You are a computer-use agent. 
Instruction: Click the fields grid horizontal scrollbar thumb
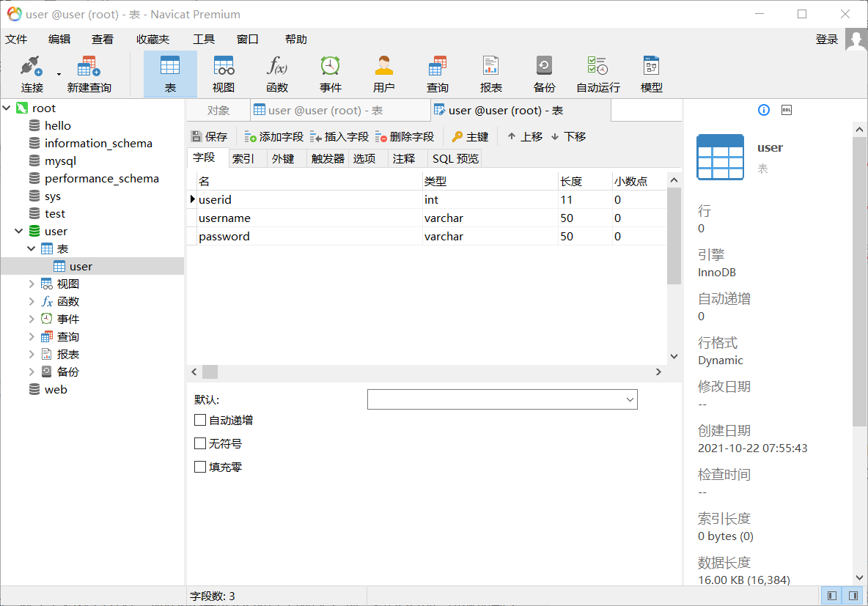[210, 372]
